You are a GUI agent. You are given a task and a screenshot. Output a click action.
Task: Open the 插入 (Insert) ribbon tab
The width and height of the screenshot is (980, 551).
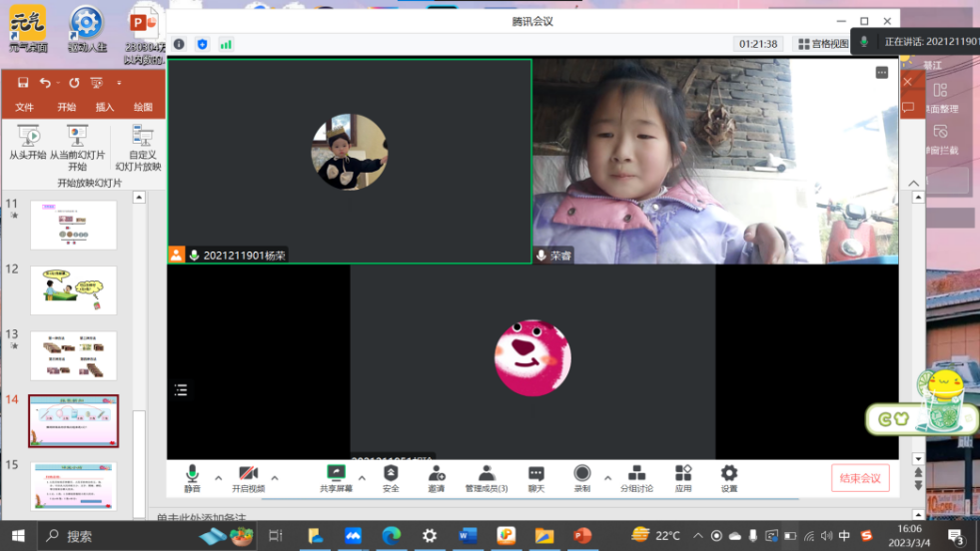(x=105, y=107)
